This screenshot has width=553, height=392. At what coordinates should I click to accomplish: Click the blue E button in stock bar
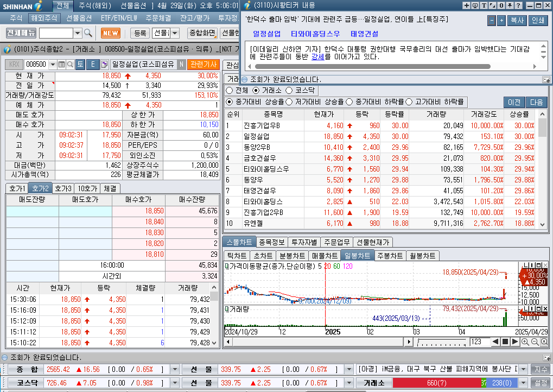point(93,64)
